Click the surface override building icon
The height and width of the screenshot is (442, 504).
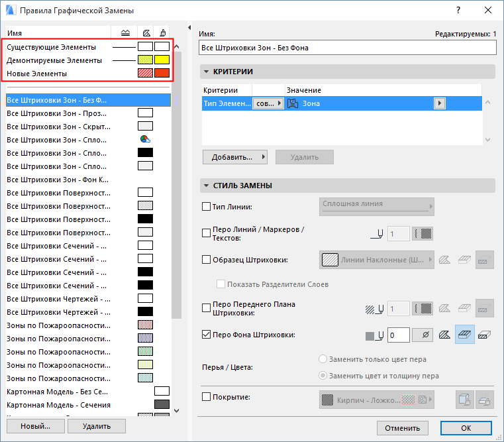click(464, 400)
